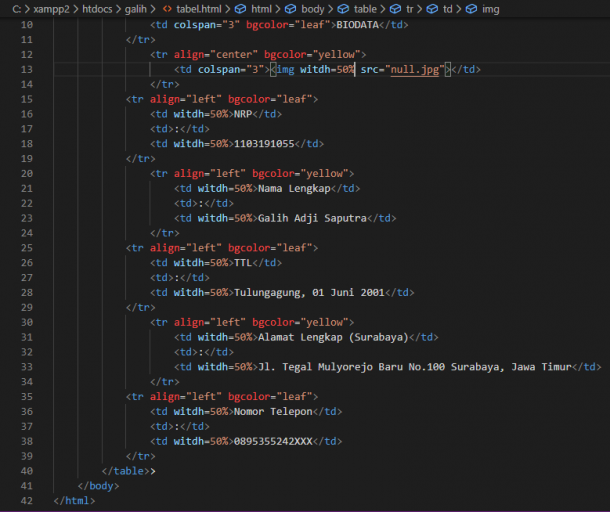Image resolution: width=610 pixels, height=512 pixels.
Task: Click colspan="3" on line 10
Action: point(207,25)
